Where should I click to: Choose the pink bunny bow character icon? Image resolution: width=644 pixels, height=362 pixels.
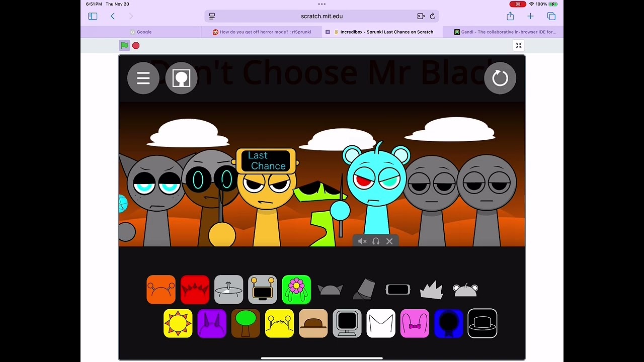(x=415, y=323)
